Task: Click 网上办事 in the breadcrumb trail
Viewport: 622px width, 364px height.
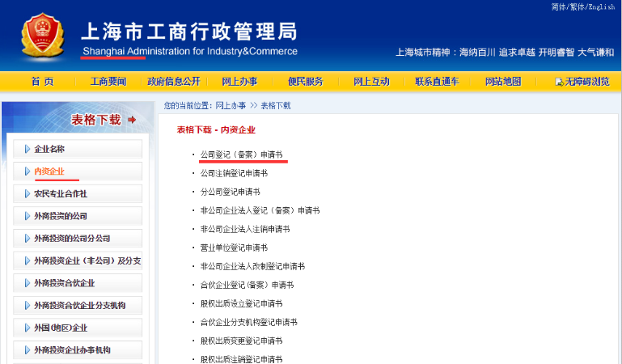Action: pyautogui.click(x=231, y=105)
